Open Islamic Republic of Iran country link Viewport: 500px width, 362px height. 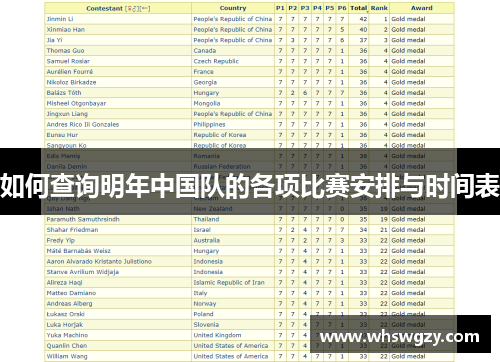point(229,283)
